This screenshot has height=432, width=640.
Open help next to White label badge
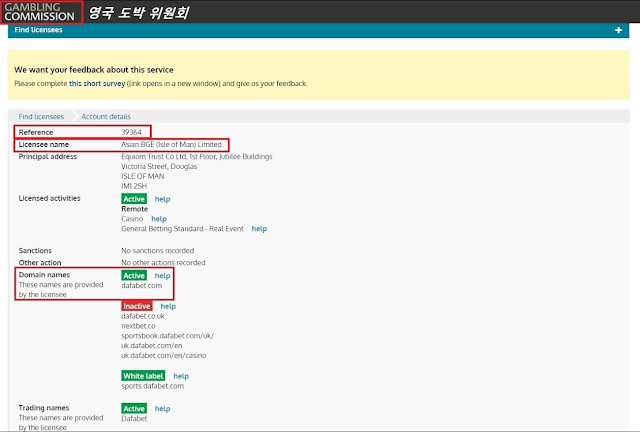click(x=181, y=376)
